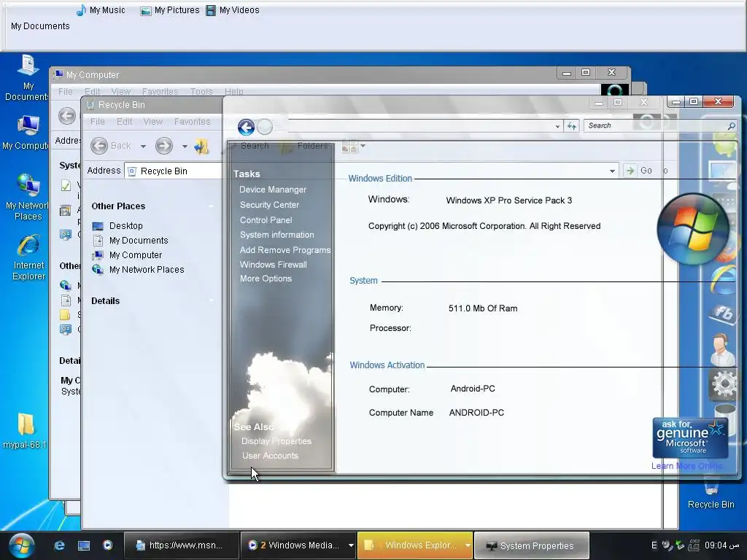Open Control Panel task link

tap(266, 220)
